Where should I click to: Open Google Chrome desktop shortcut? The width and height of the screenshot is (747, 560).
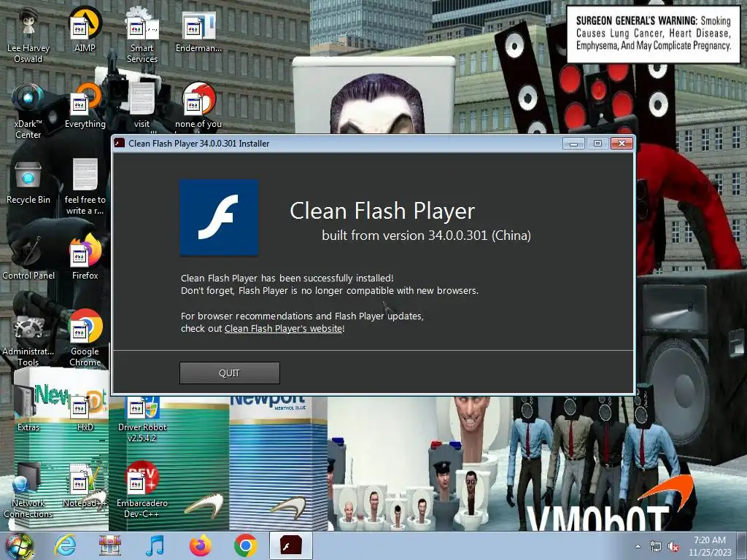pos(85,339)
